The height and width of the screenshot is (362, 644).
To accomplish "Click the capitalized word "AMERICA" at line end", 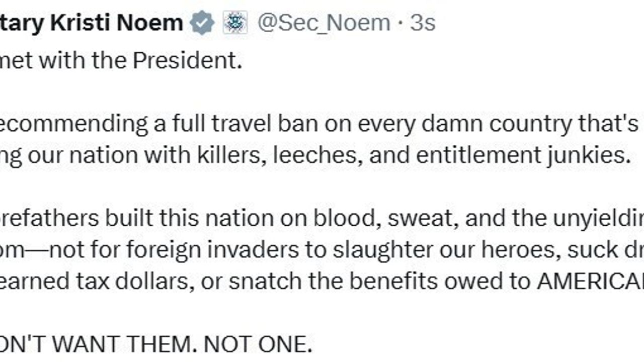I will (x=590, y=282).
